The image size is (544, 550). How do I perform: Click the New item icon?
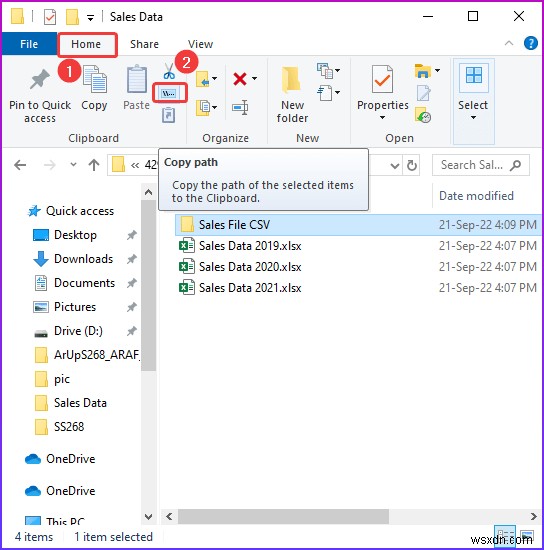324,71
